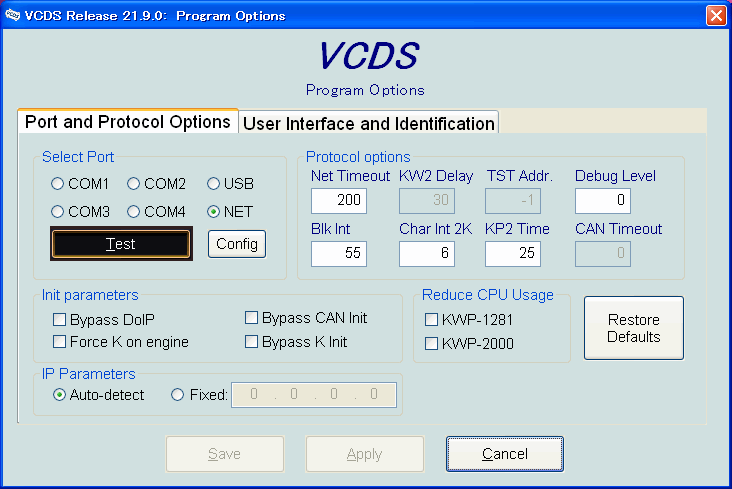Click the KP2 Time label
Image resolution: width=732 pixels, height=489 pixels.
(x=517, y=229)
